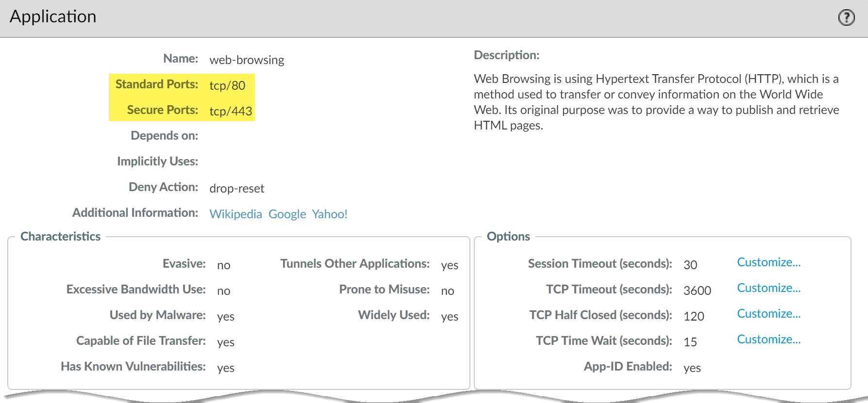Customize the TCP Timeout setting
868x403 pixels.
point(768,288)
